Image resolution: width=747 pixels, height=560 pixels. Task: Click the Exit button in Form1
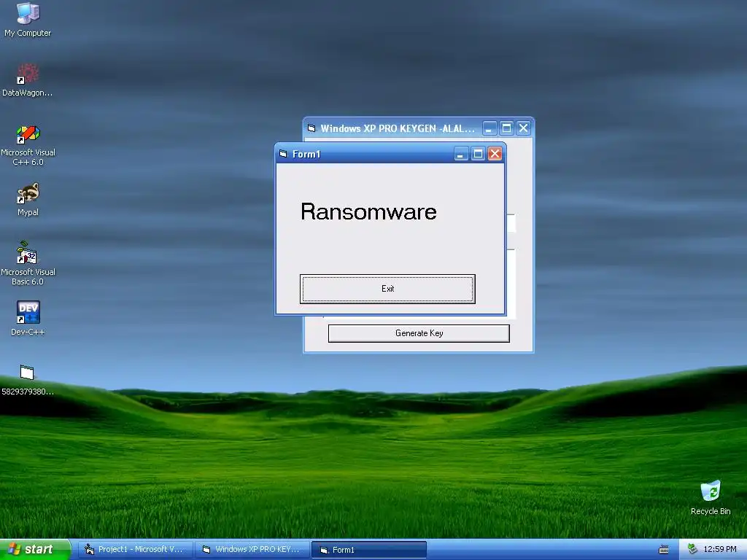pos(387,289)
